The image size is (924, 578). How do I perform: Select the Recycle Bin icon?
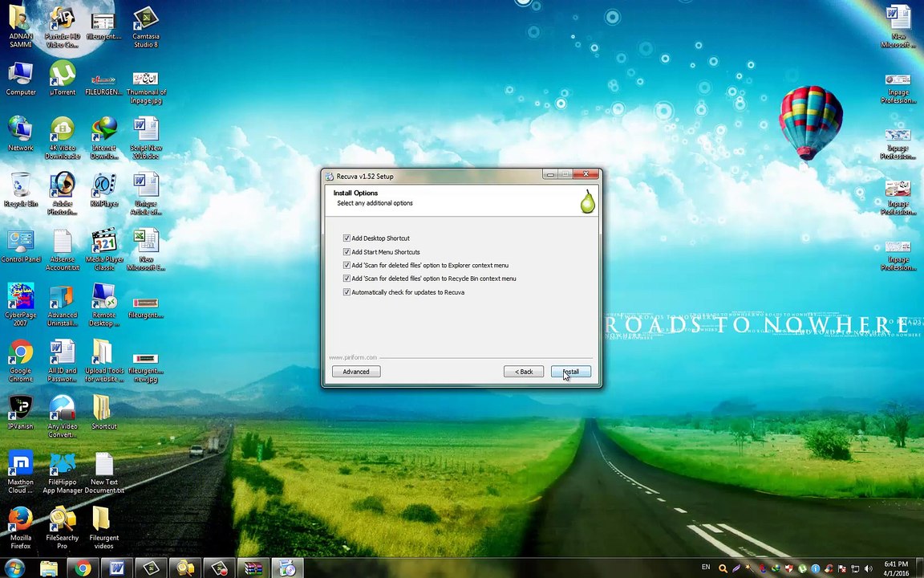point(21,189)
